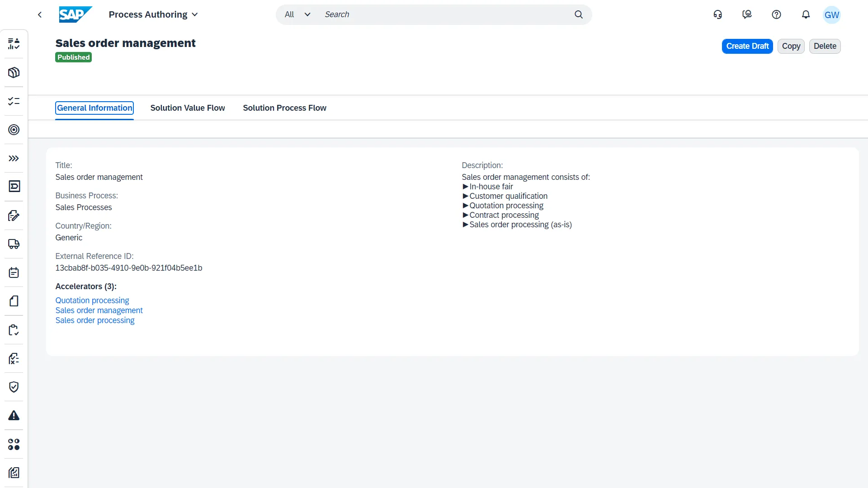This screenshot has width=868, height=488.
Task: Click the search magnifier icon
Action: point(579,14)
